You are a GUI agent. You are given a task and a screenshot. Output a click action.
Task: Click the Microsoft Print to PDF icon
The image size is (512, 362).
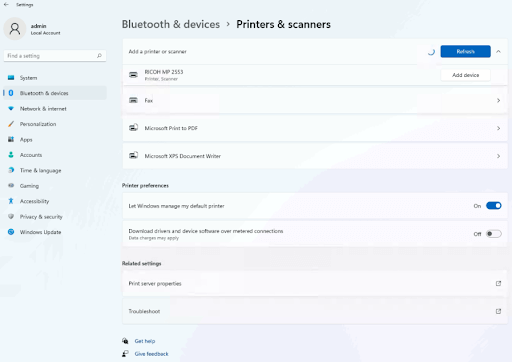133,128
